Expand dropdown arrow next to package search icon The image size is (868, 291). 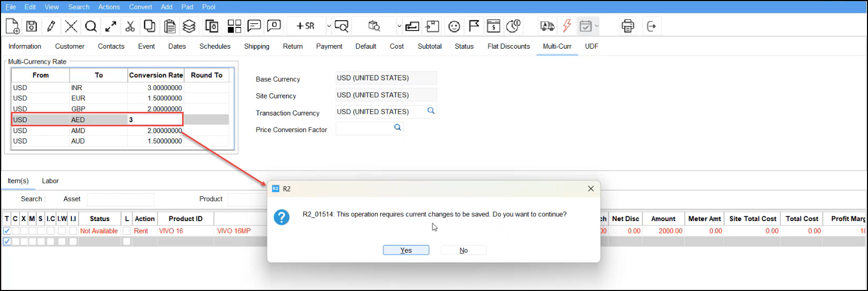point(399,26)
